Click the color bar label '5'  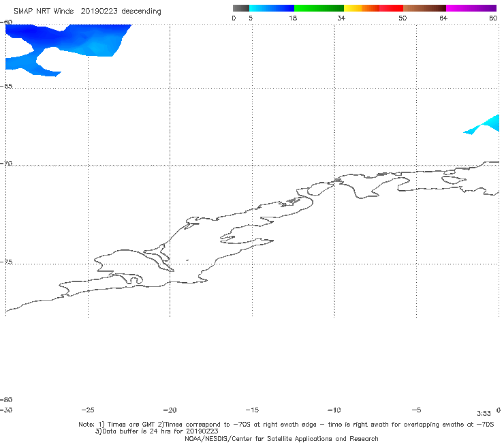251,18
